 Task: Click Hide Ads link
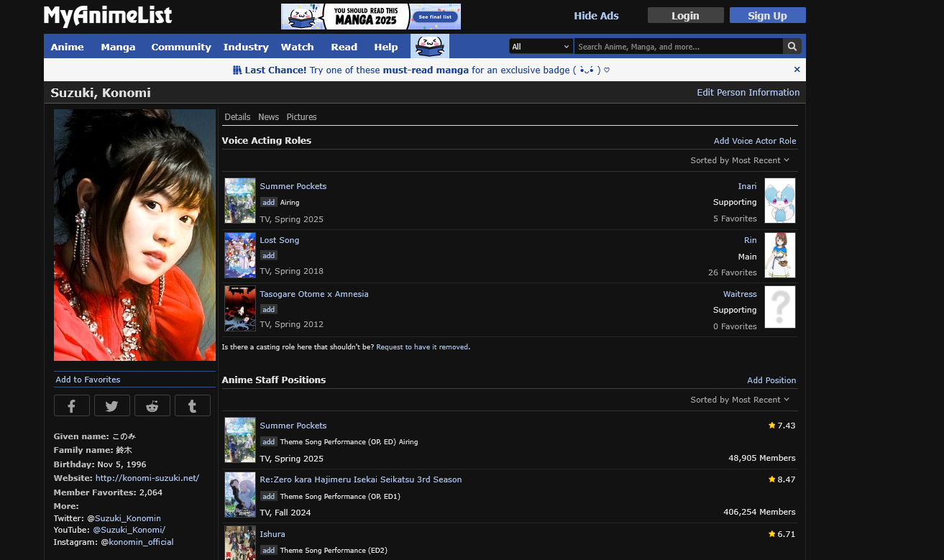(596, 16)
